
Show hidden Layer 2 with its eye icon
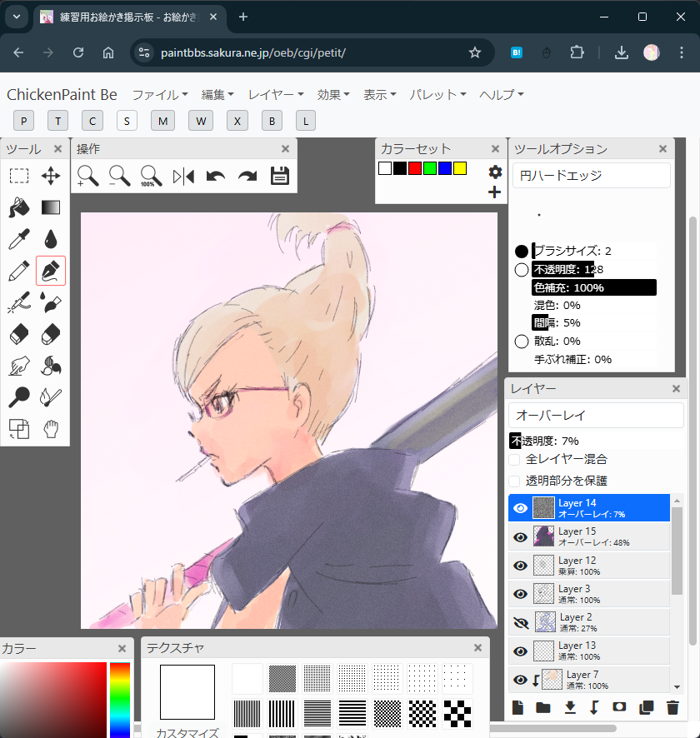(521, 622)
